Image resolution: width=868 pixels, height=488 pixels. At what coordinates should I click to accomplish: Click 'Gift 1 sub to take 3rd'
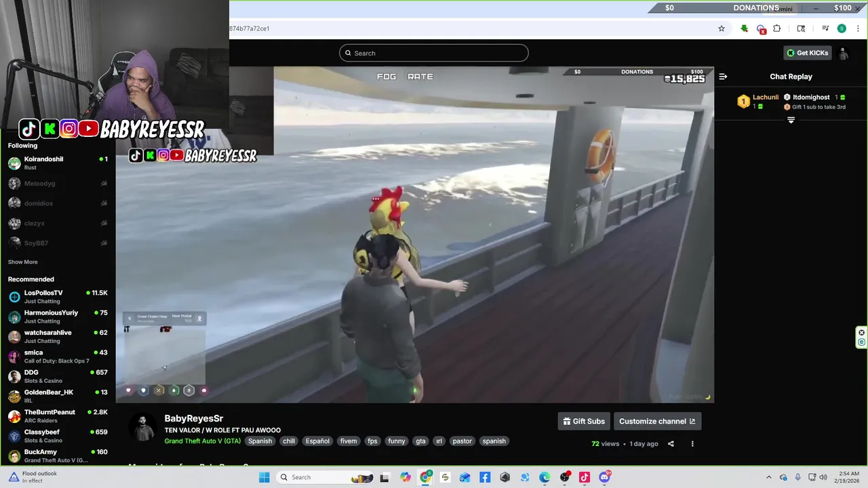pyautogui.click(x=818, y=107)
